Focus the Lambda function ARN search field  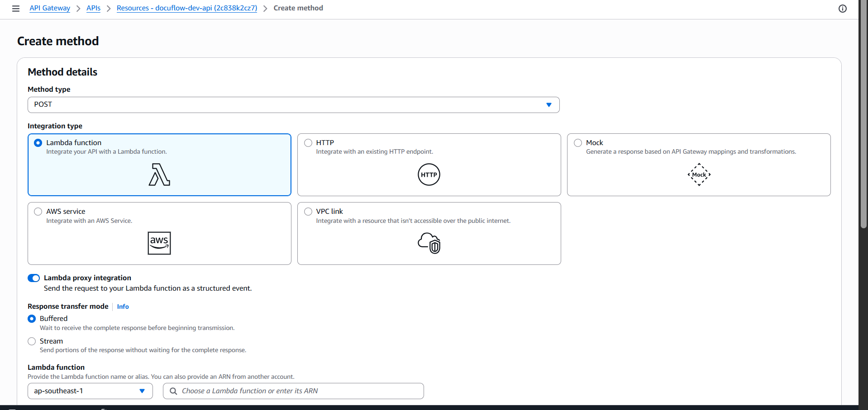coord(293,391)
